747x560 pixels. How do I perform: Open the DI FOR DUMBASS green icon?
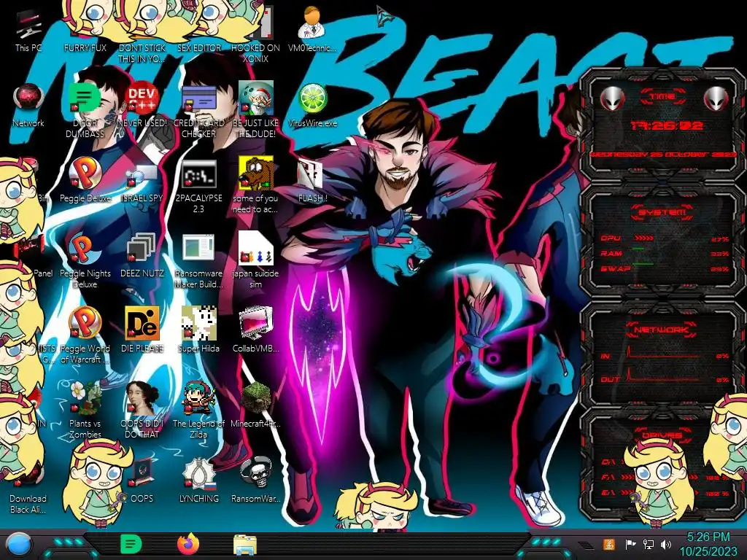[85, 111]
